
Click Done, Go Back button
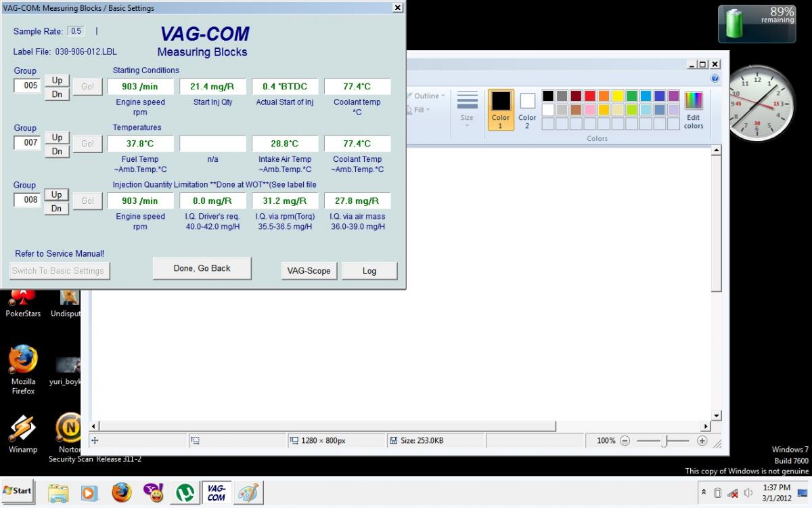pos(202,268)
